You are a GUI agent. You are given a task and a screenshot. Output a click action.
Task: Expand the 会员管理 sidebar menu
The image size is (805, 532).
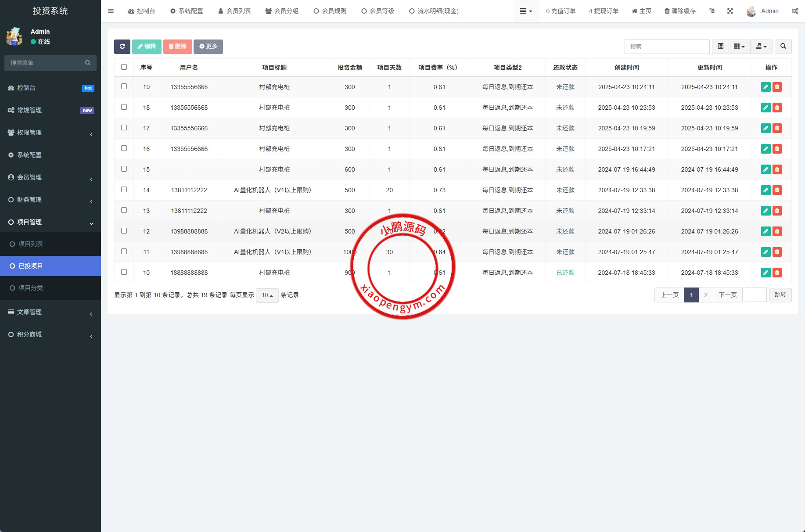50,177
